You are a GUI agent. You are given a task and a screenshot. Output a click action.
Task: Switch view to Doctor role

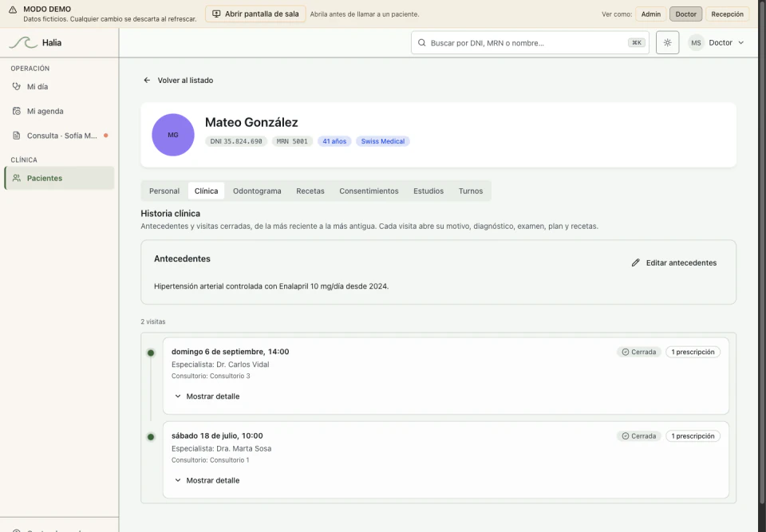coord(686,14)
